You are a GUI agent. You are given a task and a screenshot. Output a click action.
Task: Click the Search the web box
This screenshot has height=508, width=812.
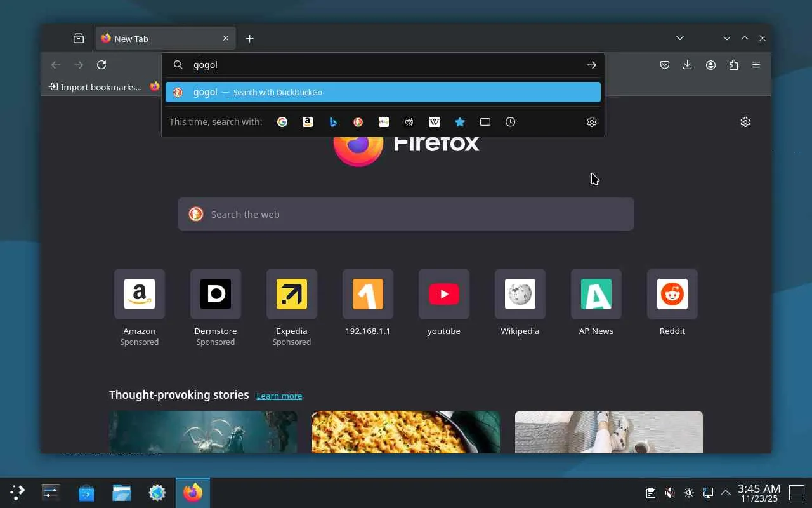(x=406, y=214)
